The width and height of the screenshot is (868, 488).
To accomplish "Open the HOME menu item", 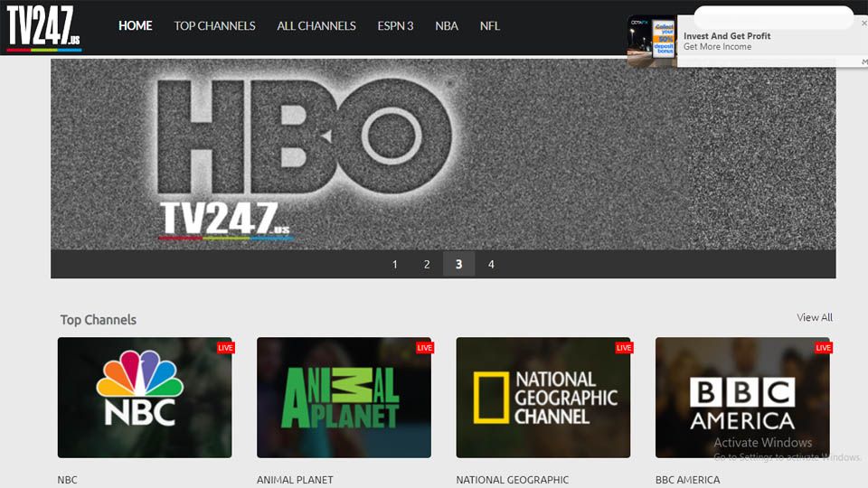I will [x=135, y=26].
